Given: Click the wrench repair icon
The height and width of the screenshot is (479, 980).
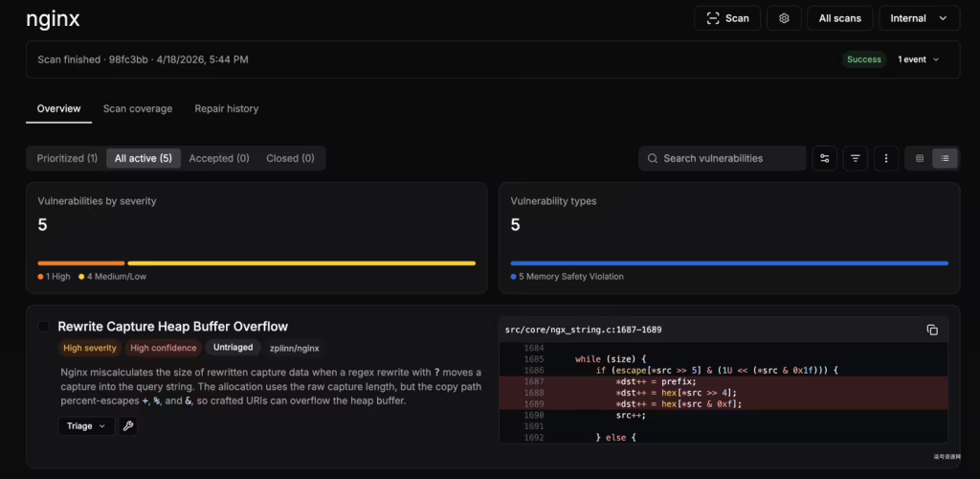Looking at the screenshot, I should coord(128,426).
